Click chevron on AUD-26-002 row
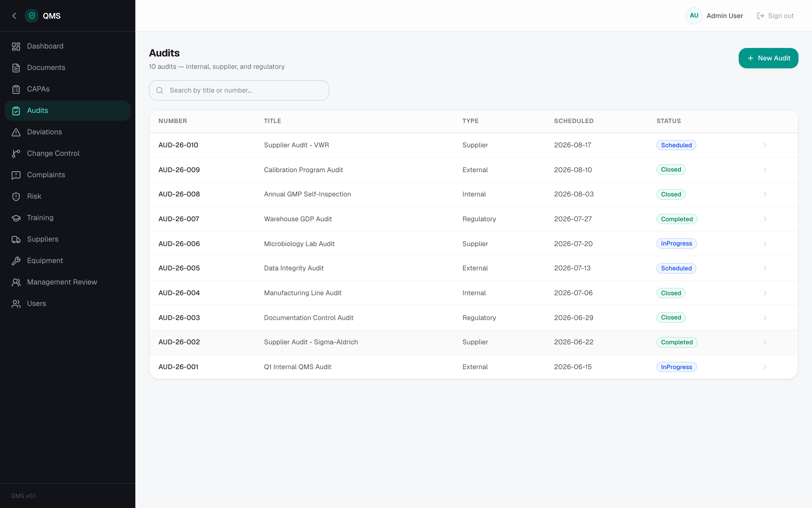Viewport: 812px width, 508px height. click(765, 342)
